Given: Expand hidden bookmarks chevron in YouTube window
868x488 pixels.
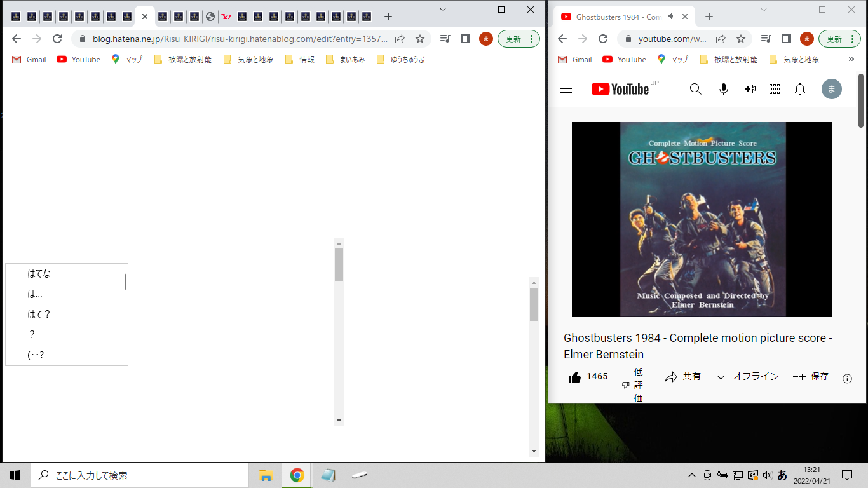Looking at the screenshot, I should tap(851, 59).
